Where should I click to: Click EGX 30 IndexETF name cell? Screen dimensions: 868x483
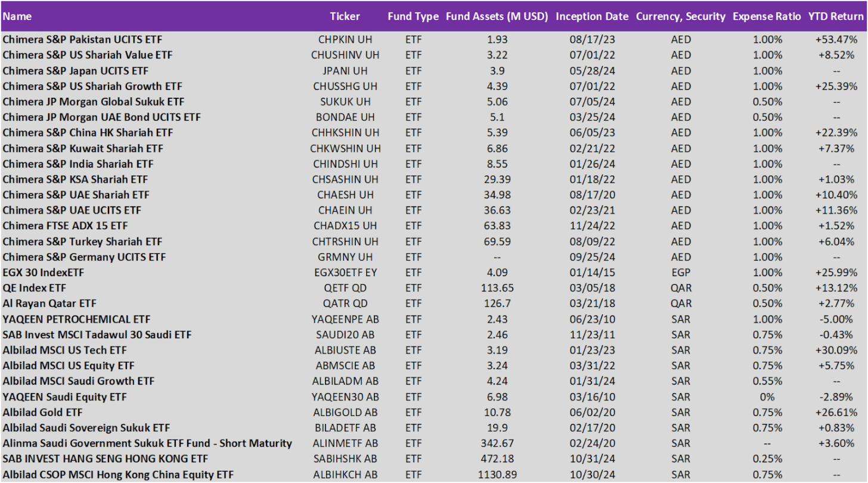(43, 273)
